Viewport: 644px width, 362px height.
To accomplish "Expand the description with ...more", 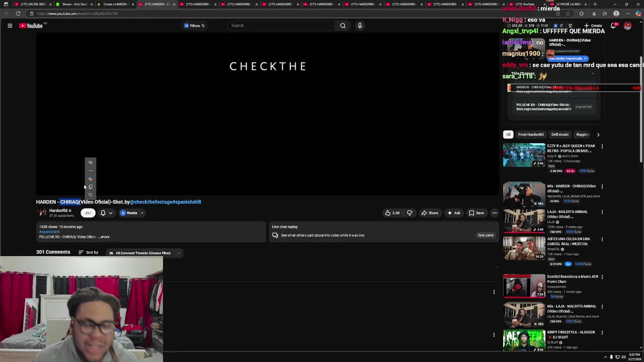I will [x=104, y=237].
